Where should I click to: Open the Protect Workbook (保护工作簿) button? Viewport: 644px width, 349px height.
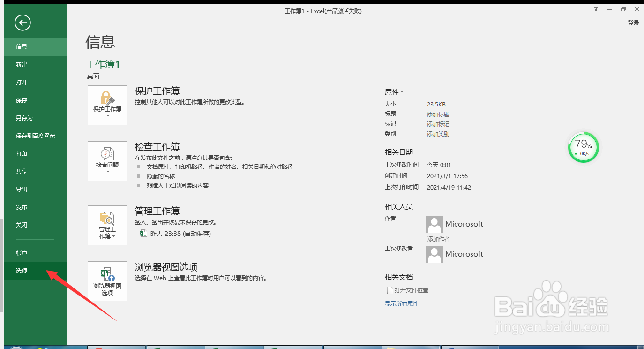[107, 105]
